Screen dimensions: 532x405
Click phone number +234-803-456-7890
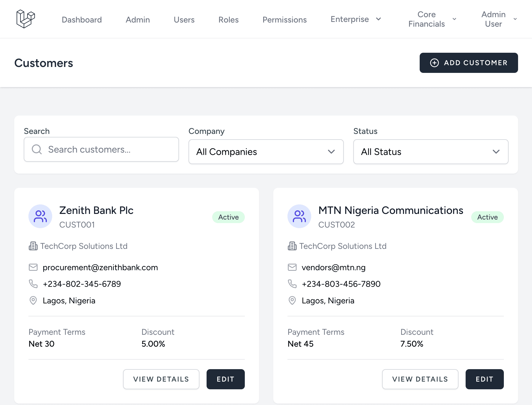coord(341,284)
